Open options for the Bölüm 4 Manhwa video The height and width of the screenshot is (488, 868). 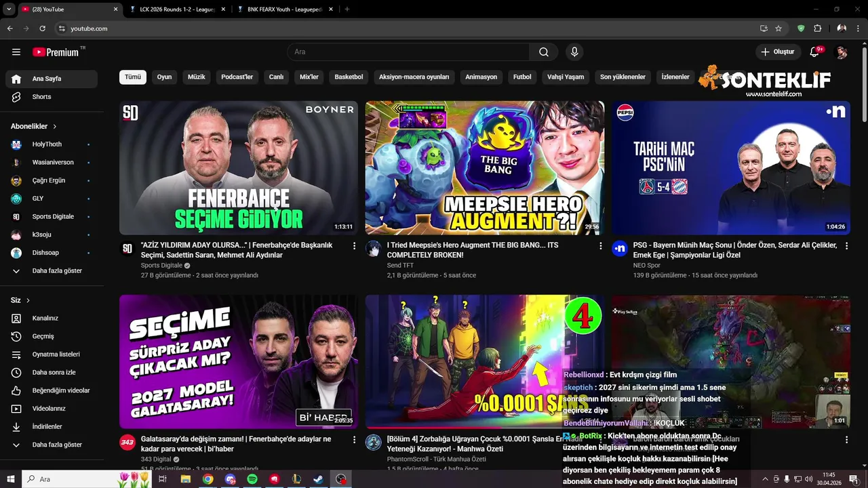click(600, 440)
